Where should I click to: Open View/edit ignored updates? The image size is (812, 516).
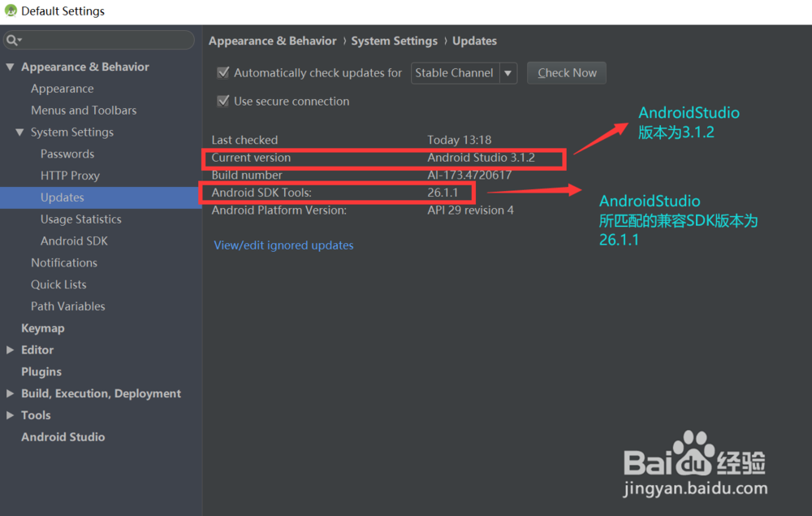click(283, 245)
